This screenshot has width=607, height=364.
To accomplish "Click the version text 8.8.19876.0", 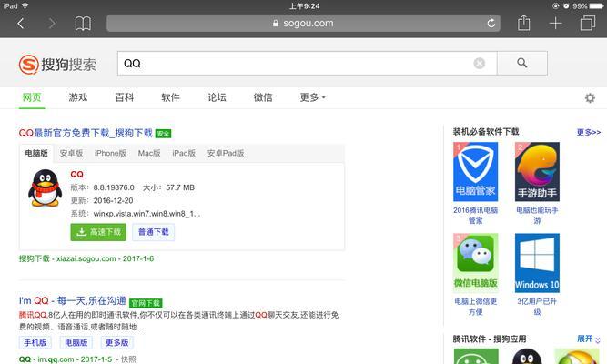I will click(114, 187).
